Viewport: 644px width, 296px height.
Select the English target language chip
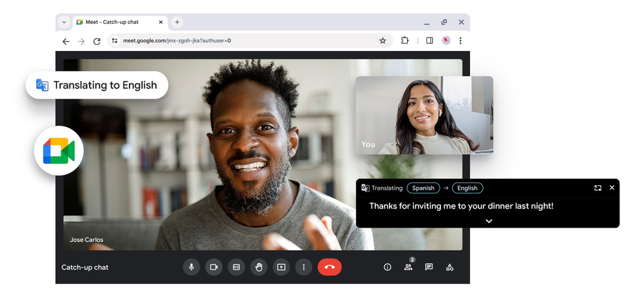(468, 188)
